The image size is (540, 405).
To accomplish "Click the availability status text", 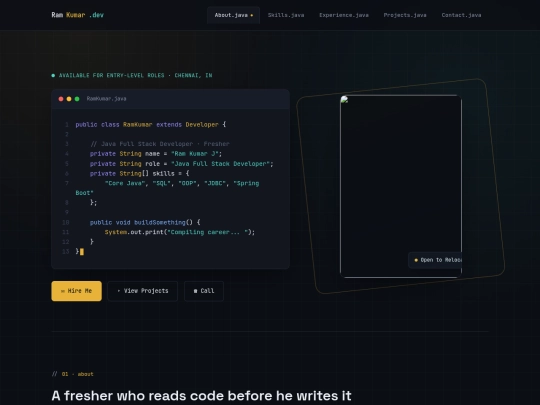I will click(x=135, y=75).
